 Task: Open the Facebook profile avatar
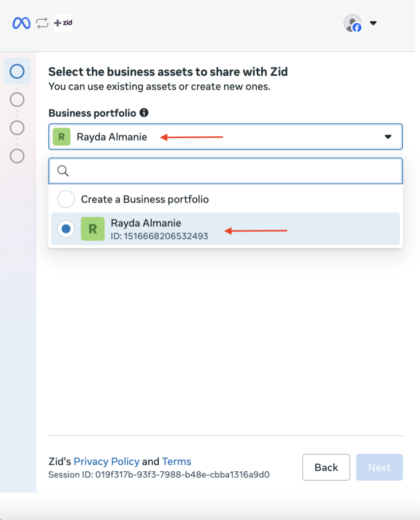click(x=353, y=23)
